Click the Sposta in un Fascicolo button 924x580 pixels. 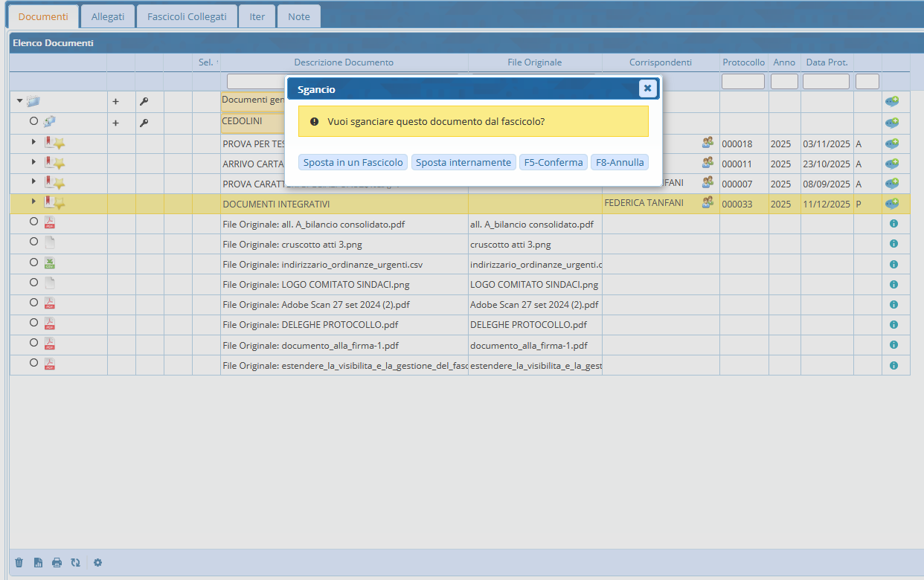click(353, 162)
